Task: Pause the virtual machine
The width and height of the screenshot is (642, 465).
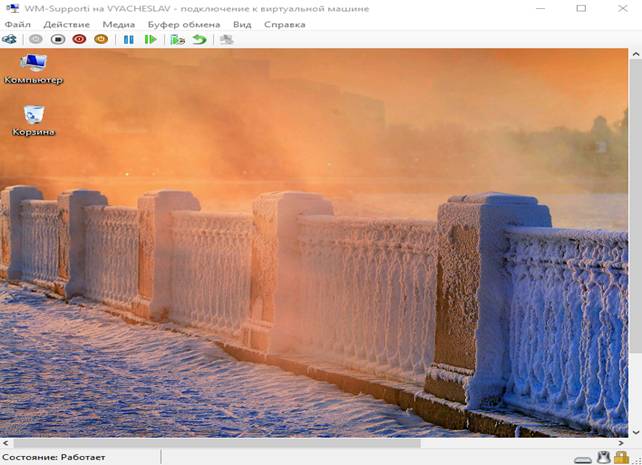Action: tap(129, 40)
